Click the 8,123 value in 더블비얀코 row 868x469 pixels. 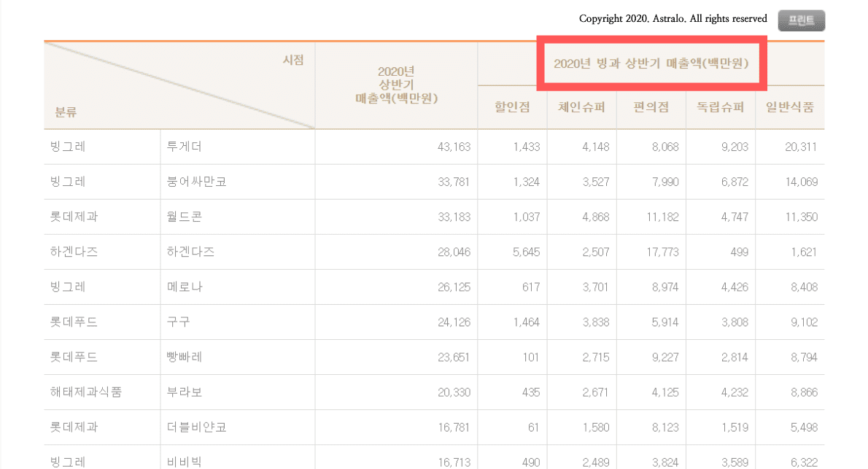click(x=665, y=427)
